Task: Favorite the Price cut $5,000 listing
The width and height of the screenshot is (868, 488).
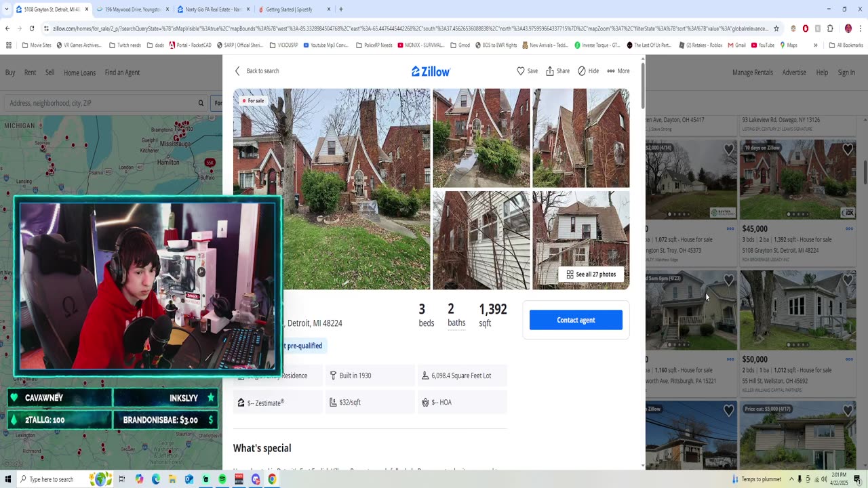Action: [x=848, y=411]
